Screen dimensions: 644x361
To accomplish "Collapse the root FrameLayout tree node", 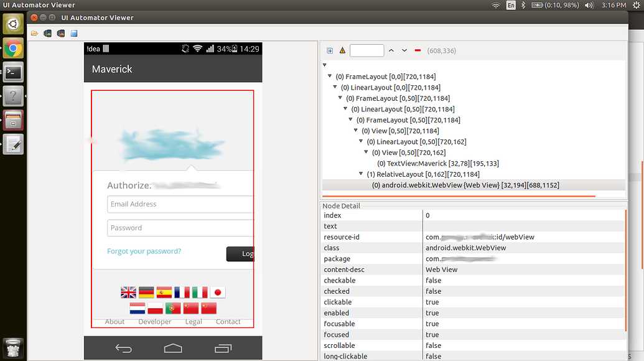I will coord(329,76).
